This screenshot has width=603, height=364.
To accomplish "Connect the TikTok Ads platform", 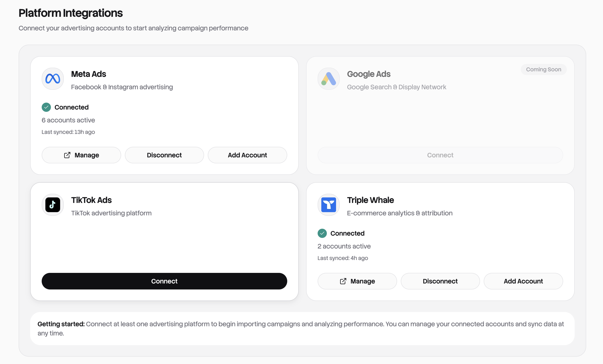I will point(164,281).
